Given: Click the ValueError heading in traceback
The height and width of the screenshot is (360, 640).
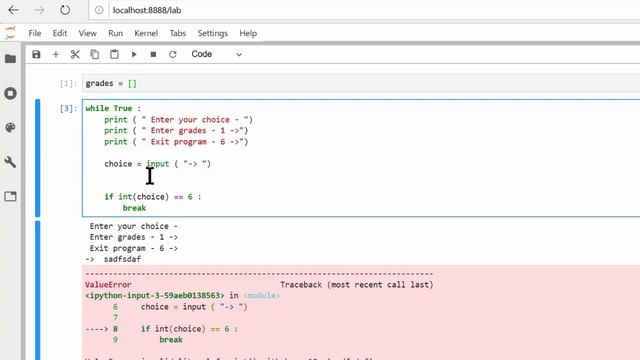Looking at the screenshot, I should (x=108, y=284).
